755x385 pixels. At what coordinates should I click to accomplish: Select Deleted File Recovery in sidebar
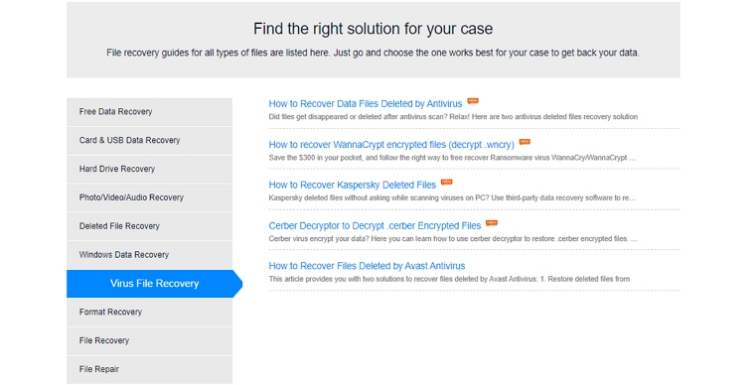click(149, 226)
